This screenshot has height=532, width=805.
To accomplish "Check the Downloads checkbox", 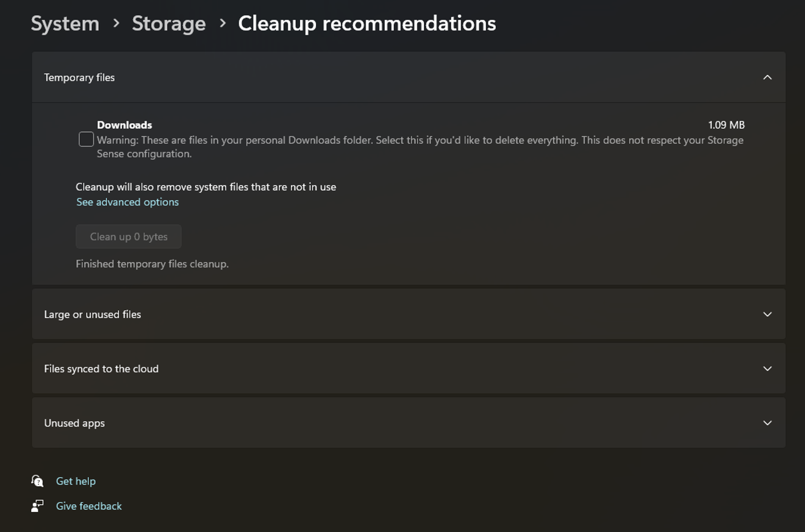I will pos(86,140).
